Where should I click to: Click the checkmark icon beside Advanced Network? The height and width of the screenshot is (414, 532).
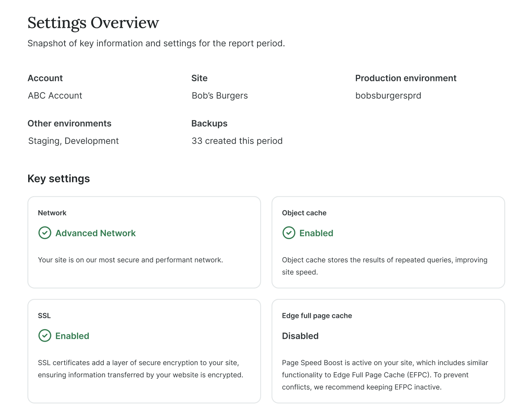45,233
